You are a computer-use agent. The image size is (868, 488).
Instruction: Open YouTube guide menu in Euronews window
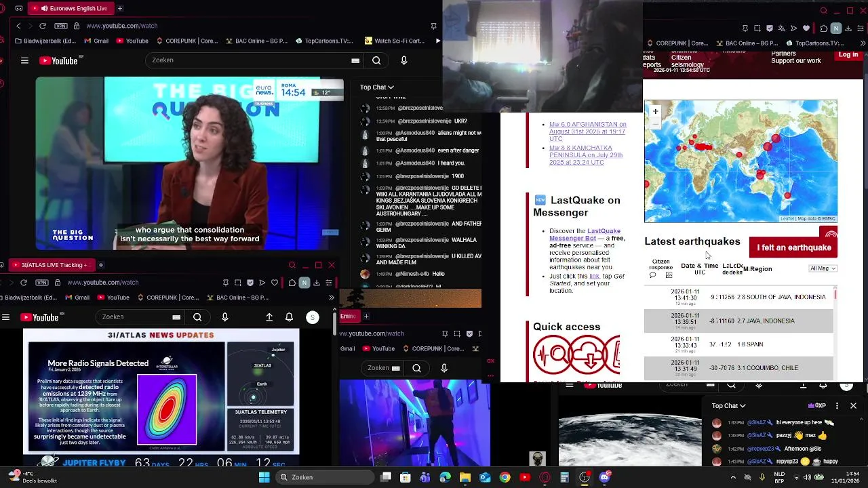pos(24,60)
